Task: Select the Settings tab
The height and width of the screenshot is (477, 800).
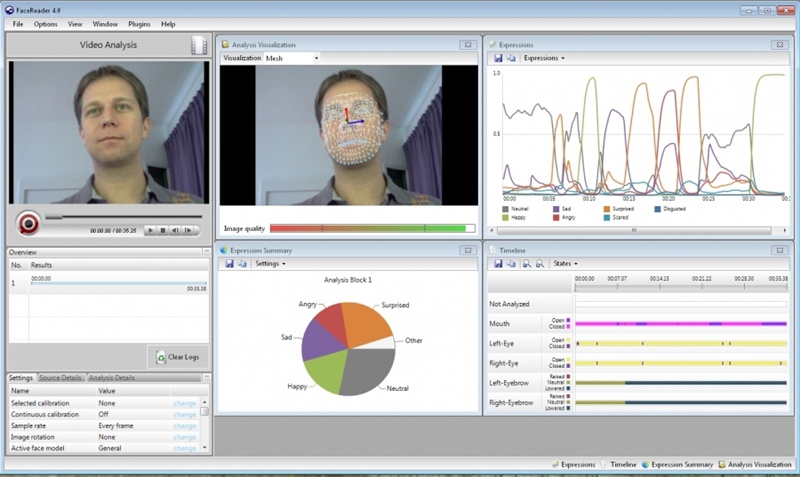Action: click(21, 378)
